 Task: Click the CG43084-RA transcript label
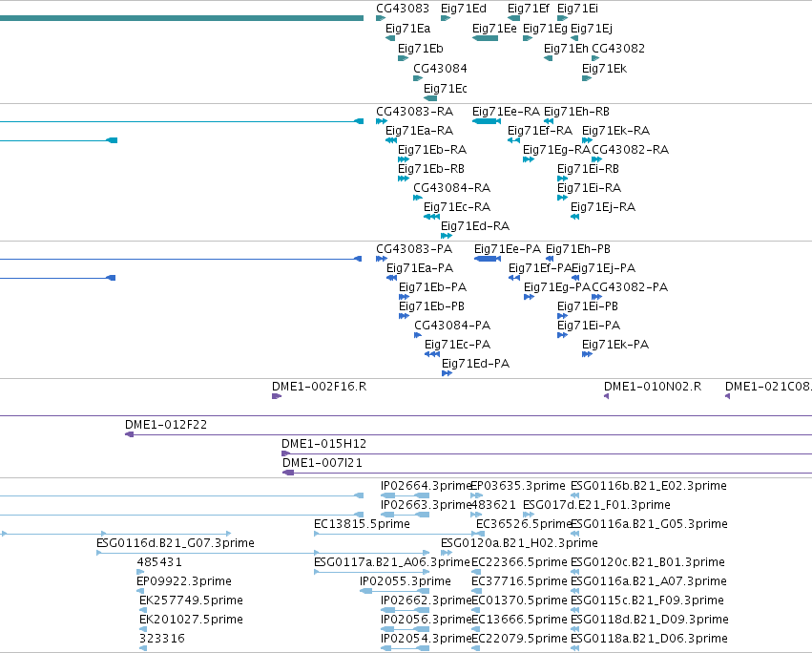click(451, 188)
